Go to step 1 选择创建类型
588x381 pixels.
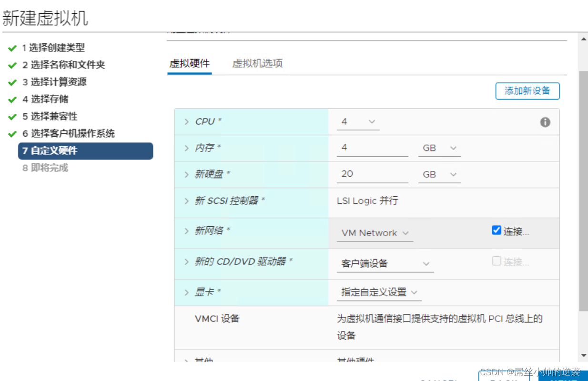click(x=53, y=48)
